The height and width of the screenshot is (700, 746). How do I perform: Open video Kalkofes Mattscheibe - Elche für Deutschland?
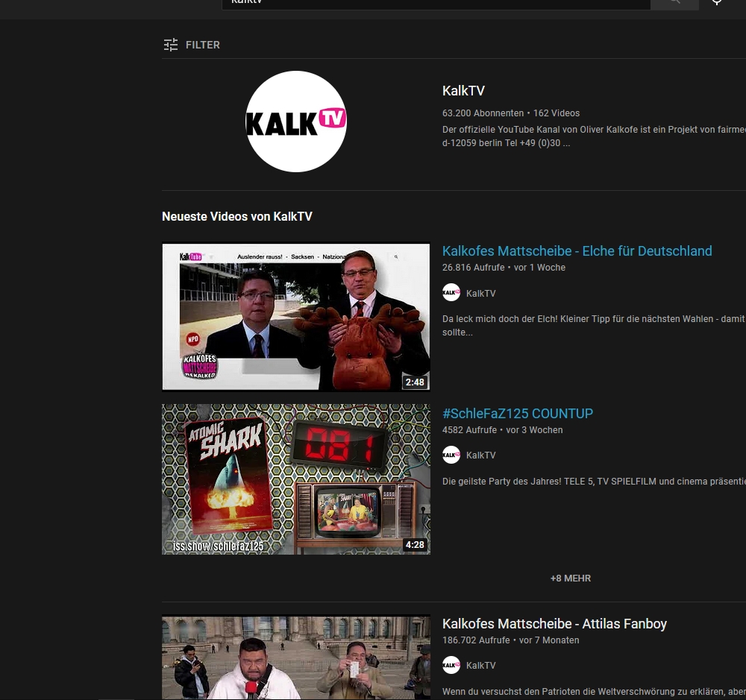tap(577, 251)
